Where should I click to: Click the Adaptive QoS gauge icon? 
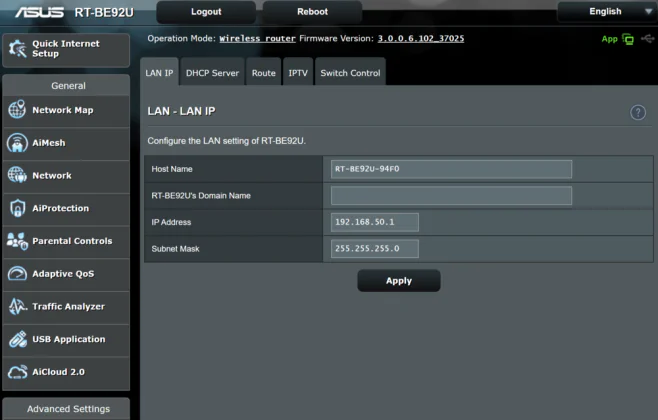coord(17,274)
